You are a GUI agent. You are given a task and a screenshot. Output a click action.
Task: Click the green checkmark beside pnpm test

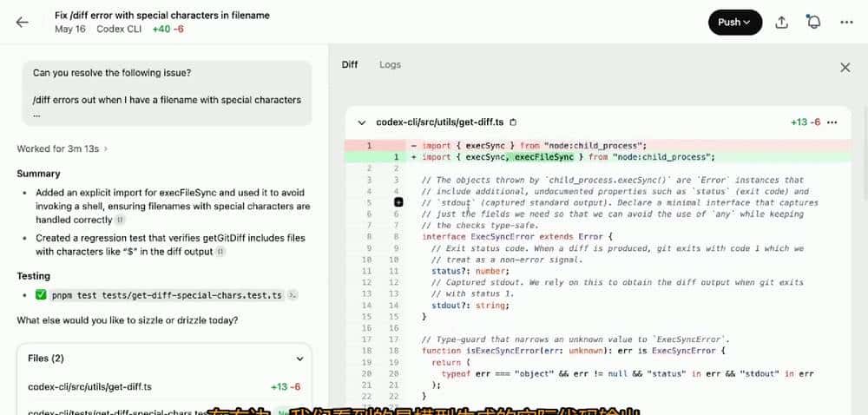point(41,295)
